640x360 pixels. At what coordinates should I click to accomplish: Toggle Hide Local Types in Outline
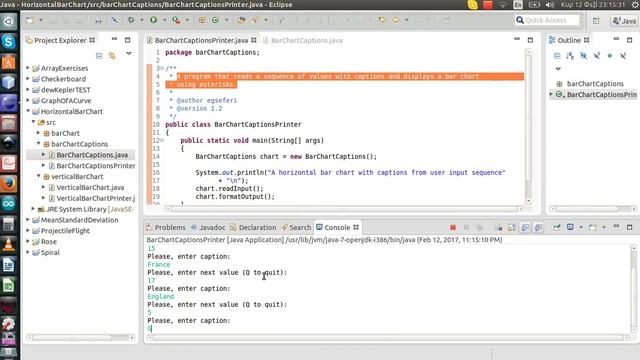(623, 56)
